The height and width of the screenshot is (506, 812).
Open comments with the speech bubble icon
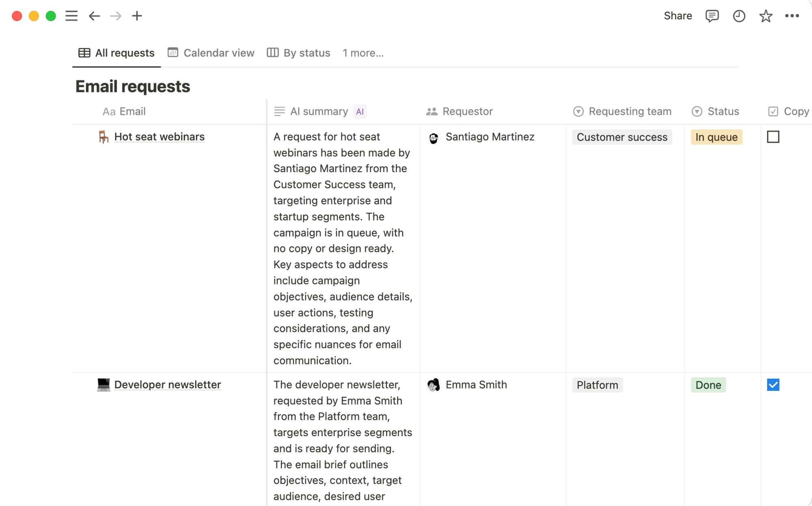(x=712, y=16)
